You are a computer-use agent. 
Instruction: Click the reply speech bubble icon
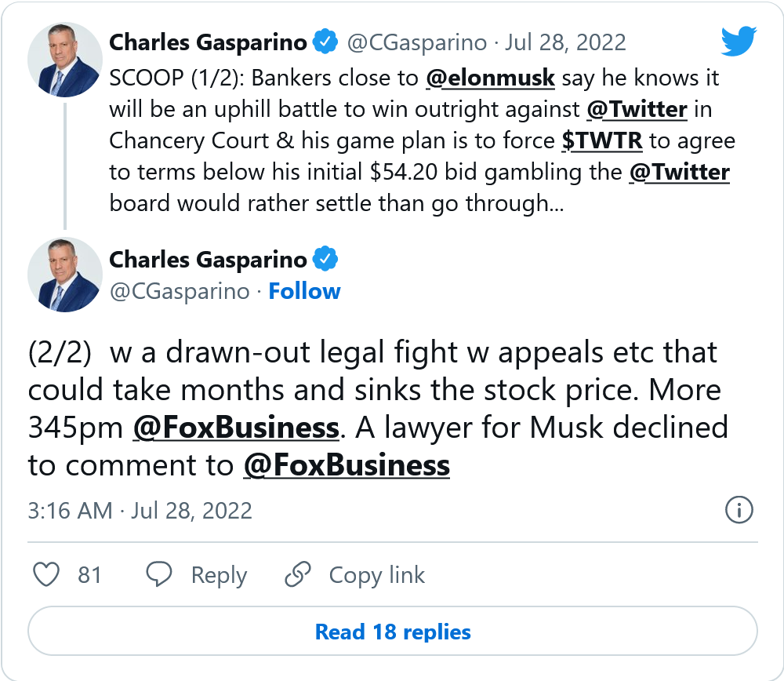(x=160, y=574)
